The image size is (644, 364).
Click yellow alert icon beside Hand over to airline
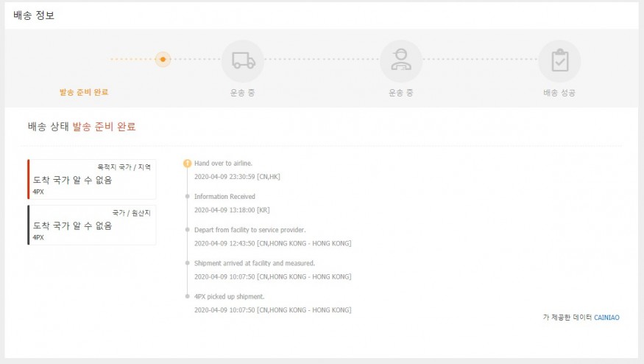pyautogui.click(x=187, y=163)
